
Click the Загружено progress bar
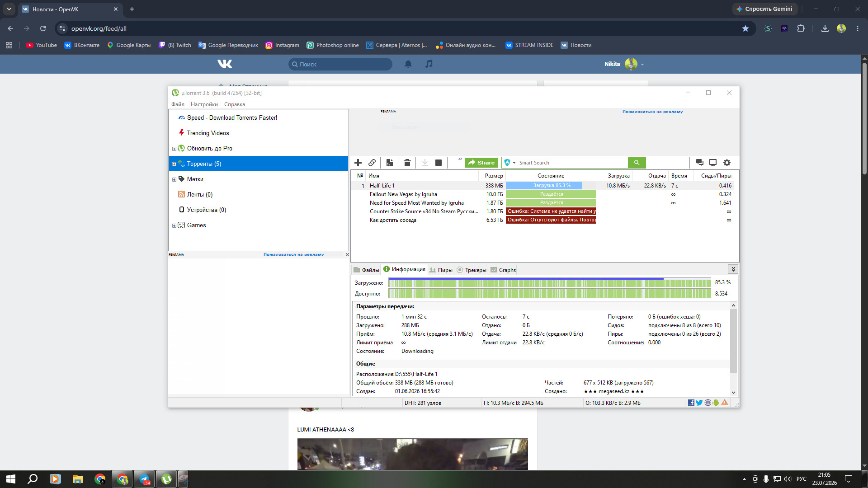(549, 283)
